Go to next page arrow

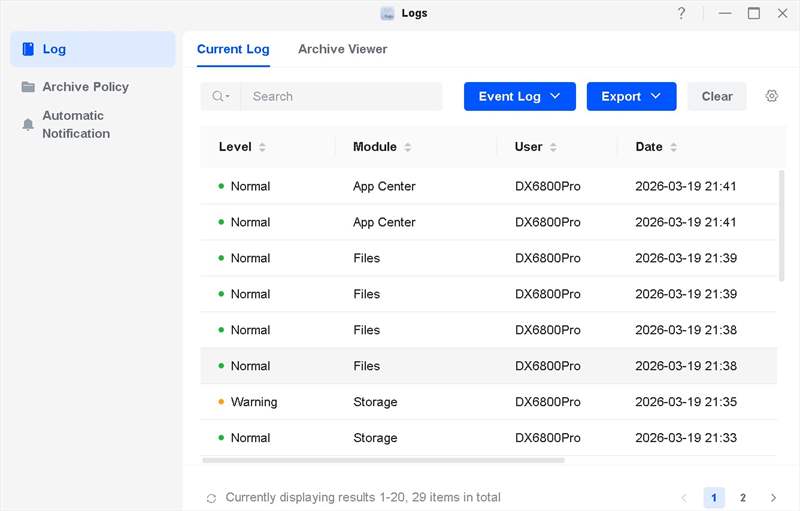point(773,497)
